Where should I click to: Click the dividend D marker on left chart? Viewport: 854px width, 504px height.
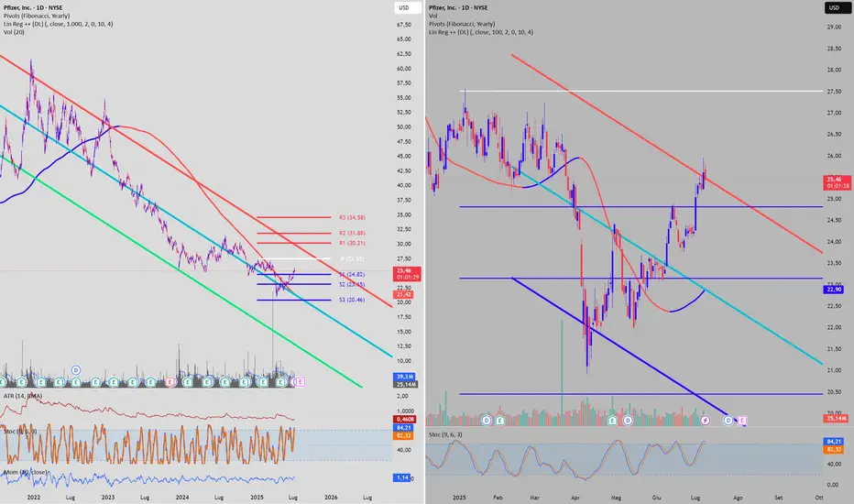(x=76, y=370)
